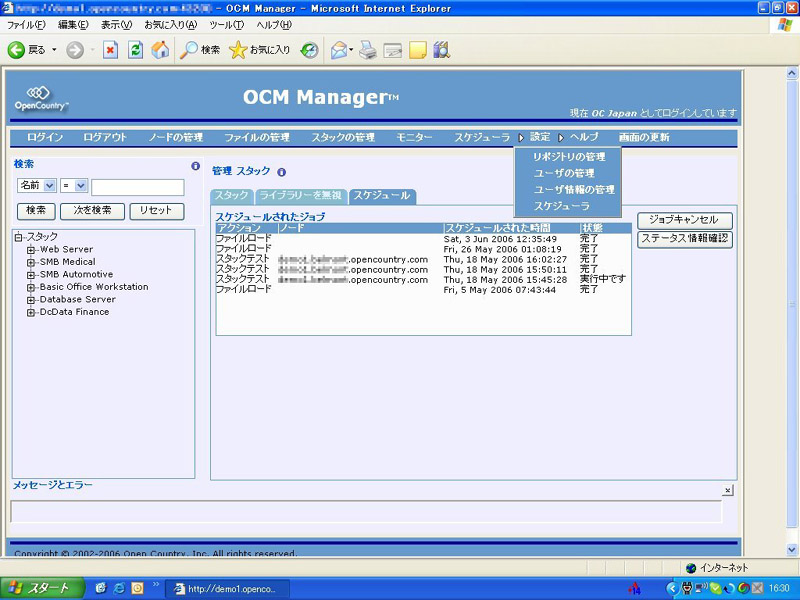Screen dimensions: 800x600
Task: Open dropdown arrow next to Mail icon
Action: coord(351,50)
